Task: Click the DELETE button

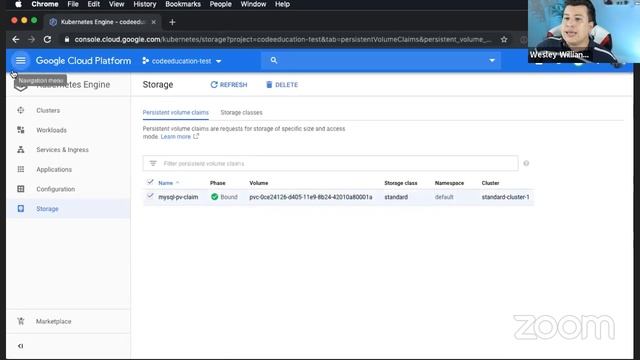Action: [x=282, y=84]
